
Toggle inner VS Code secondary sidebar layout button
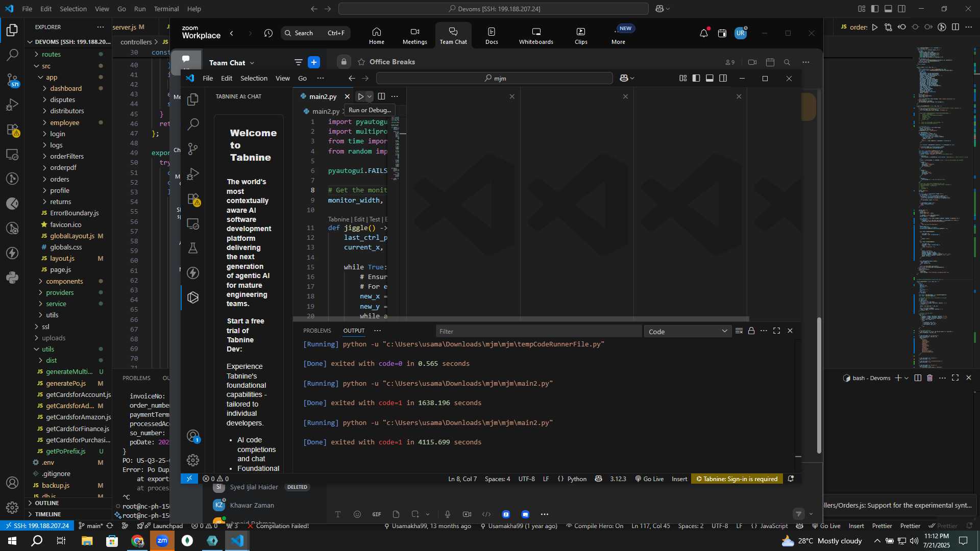723,78
